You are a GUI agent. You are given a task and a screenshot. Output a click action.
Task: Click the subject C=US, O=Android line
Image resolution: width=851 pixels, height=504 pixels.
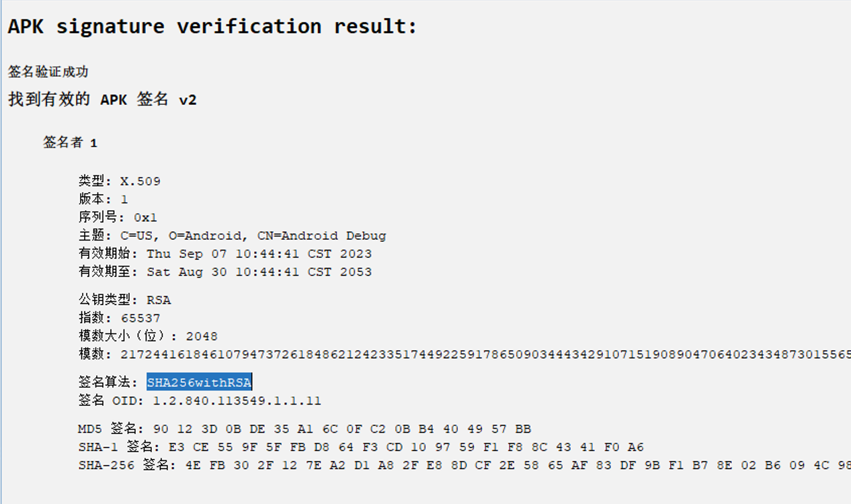tap(232, 236)
